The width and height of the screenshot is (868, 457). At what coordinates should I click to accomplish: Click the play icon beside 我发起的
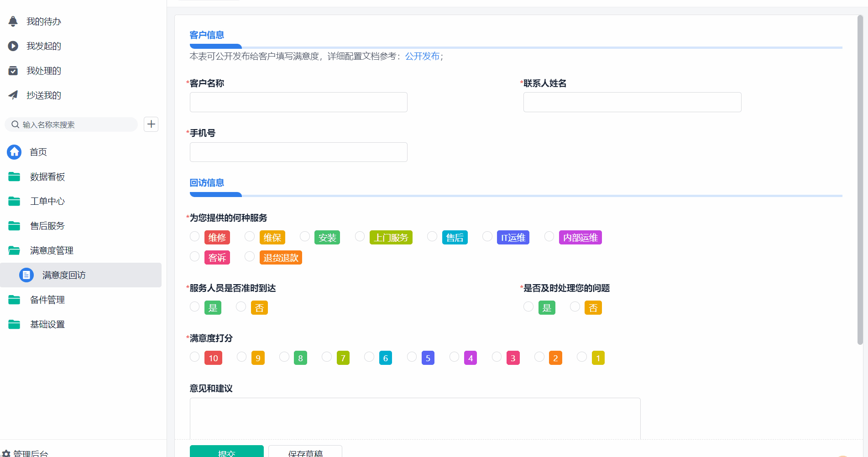point(13,46)
